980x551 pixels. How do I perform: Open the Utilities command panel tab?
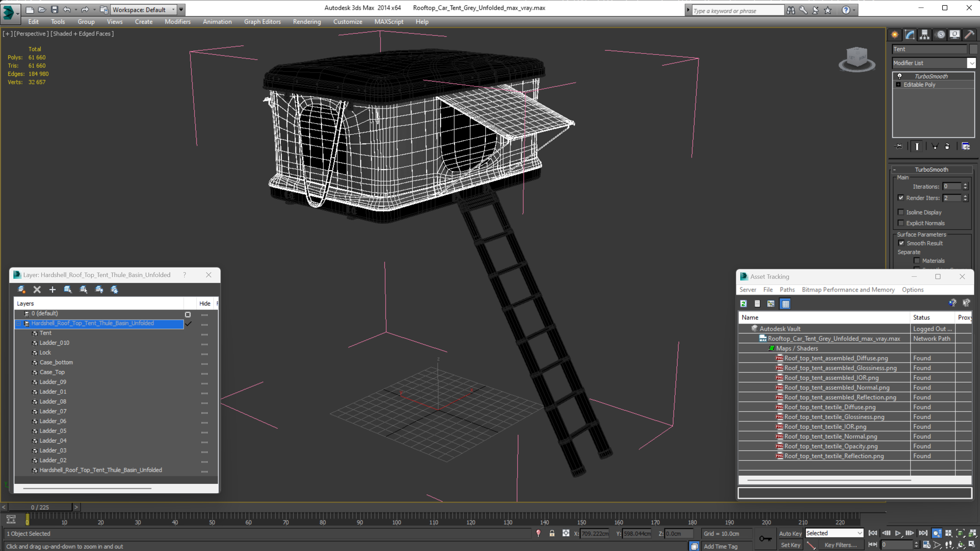tap(969, 35)
